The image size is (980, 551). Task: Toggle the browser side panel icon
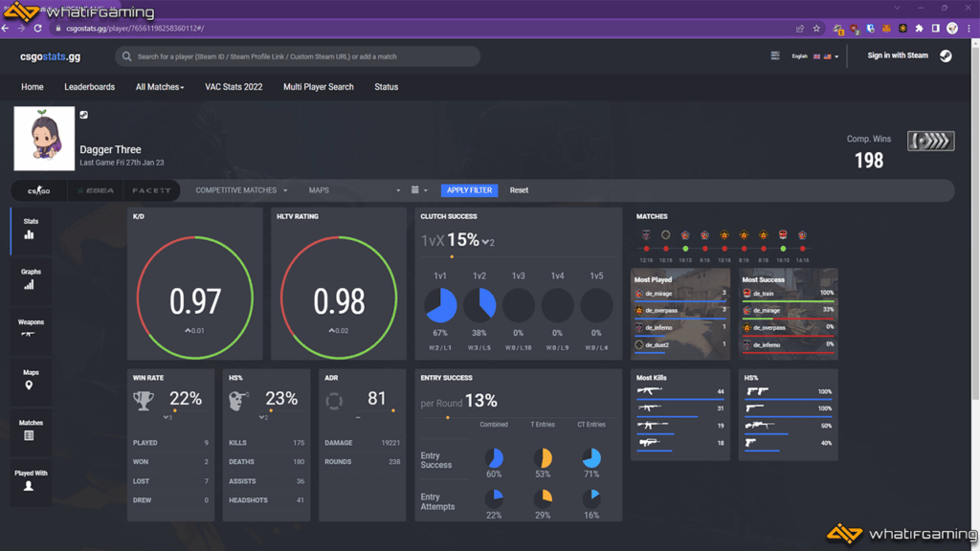(x=936, y=28)
